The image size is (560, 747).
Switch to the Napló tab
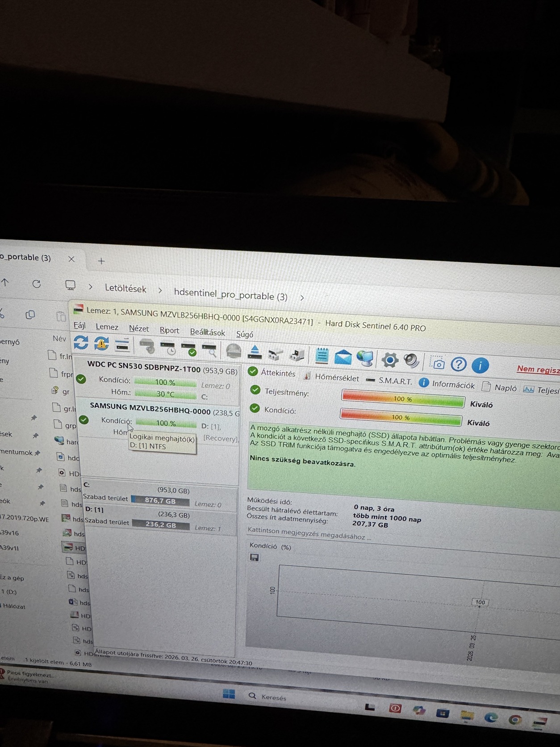(500, 387)
